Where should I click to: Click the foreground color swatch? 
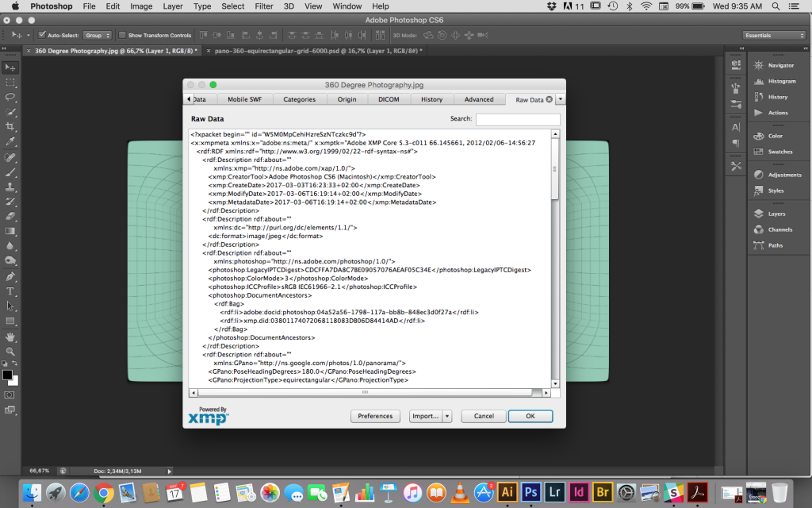point(7,375)
